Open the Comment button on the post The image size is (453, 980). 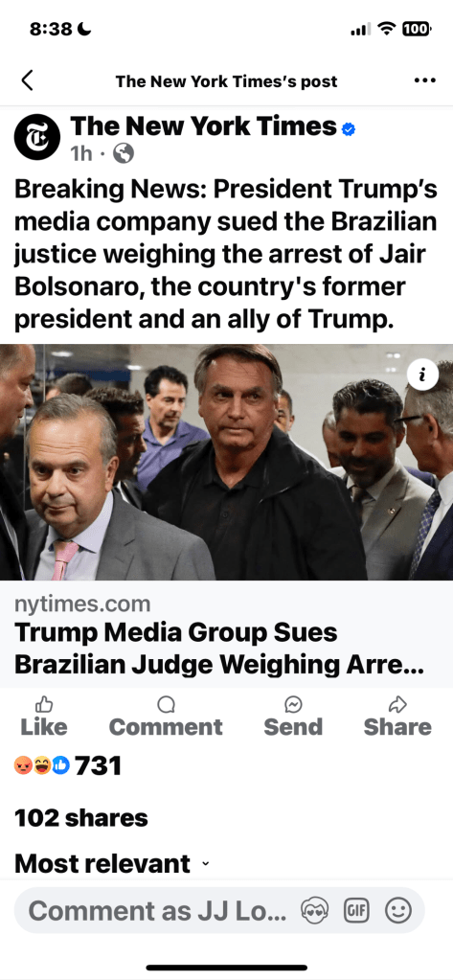point(166,717)
